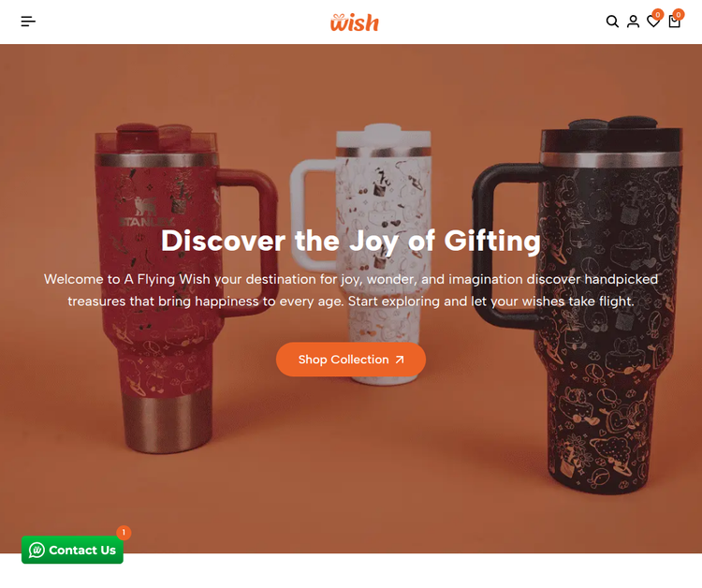The height and width of the screenshot is (588, 702).
Task: Open the Contact Us chat button
Action: 72,550
